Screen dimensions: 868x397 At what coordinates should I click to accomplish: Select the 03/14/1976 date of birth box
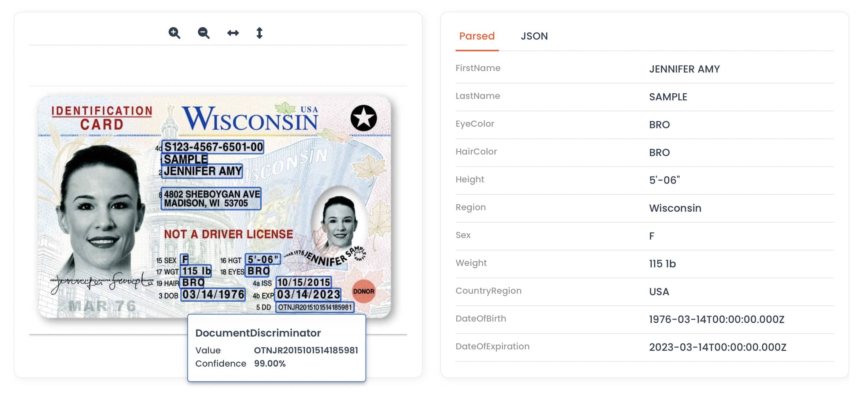(x=213, y=294)
